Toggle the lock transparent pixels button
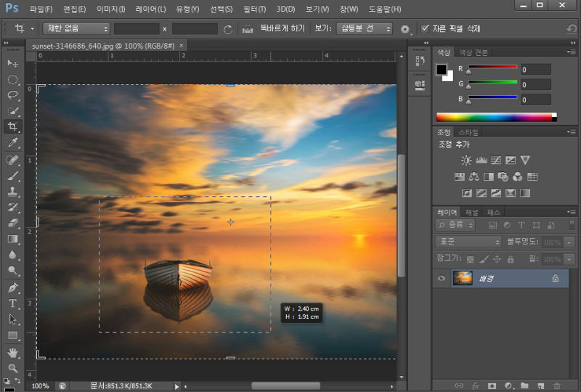Viewport: 581px width, 392px height. 471,259
